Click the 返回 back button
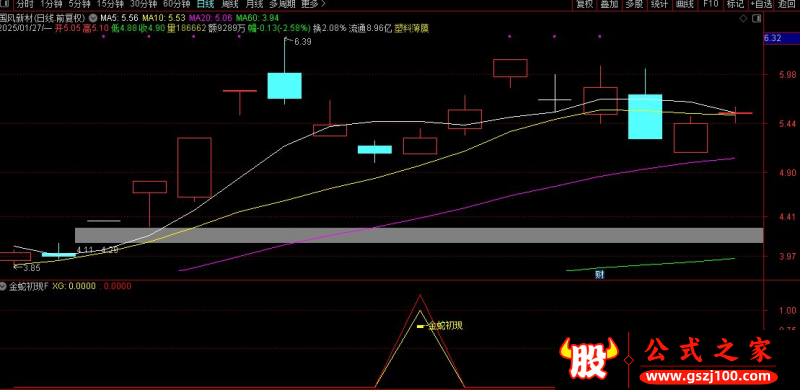Viewport: 800px width, 390px height. [786, 5]
